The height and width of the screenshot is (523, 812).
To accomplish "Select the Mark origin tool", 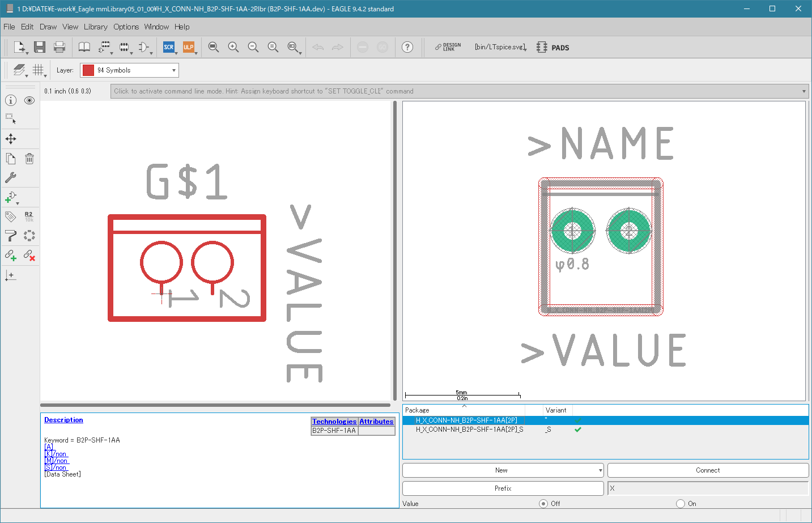I will tap(11, 275).
